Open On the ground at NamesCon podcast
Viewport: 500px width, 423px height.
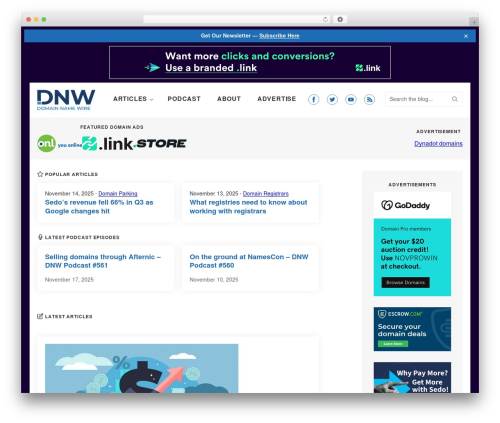(x=249, y=261)
